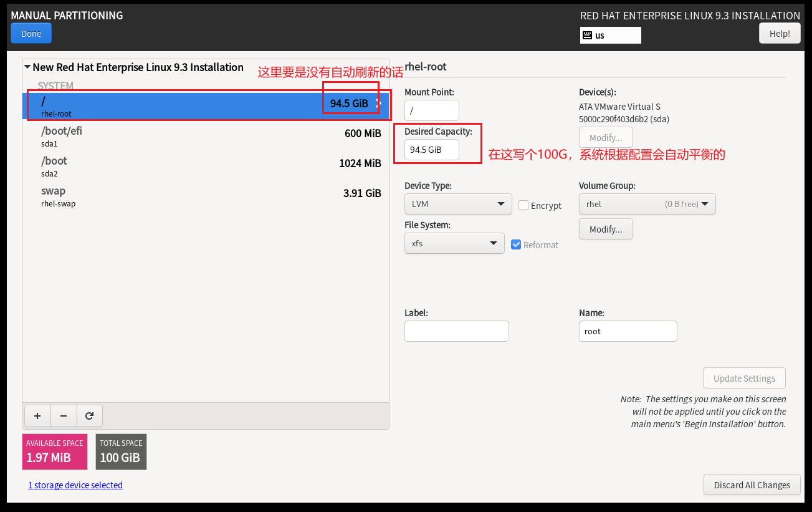Add a new mount point with plus icon

(x=37, y=416)
